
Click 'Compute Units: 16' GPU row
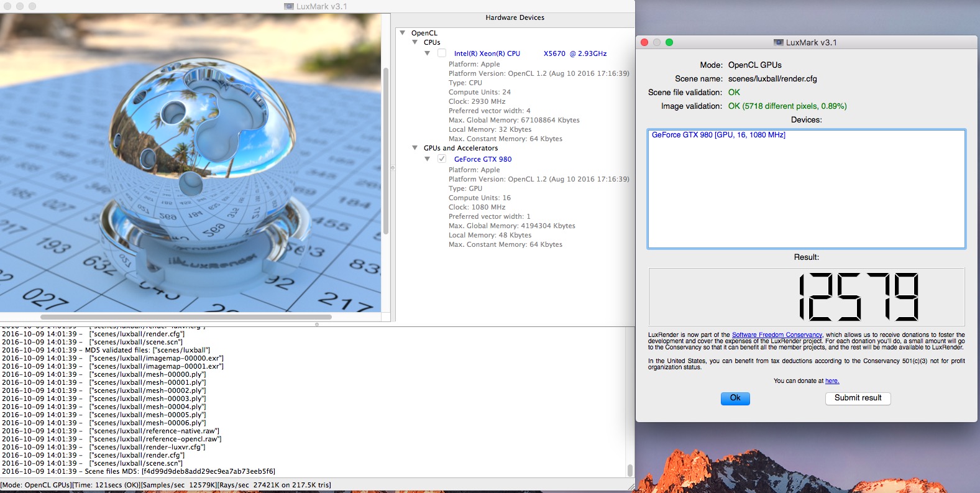[x=480, y=198]
